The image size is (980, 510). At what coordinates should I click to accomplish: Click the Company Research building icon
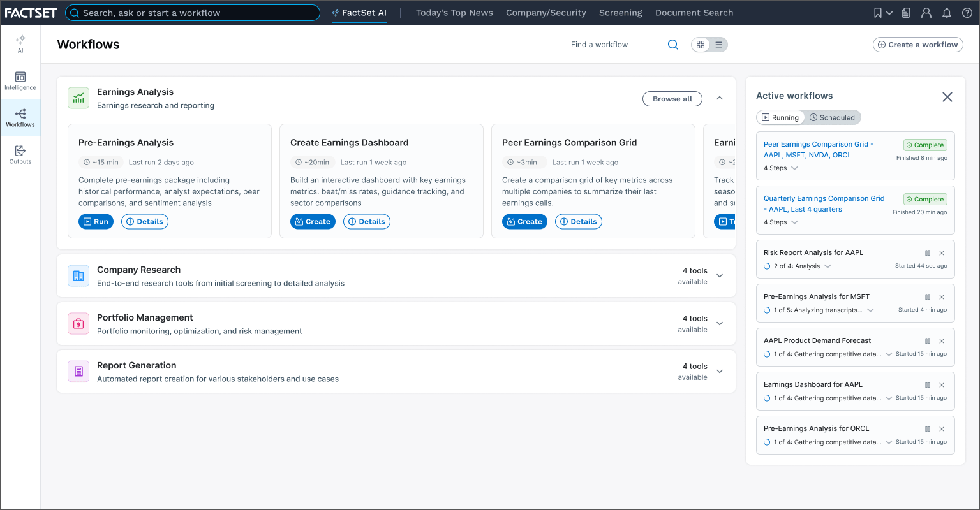click(x=78, y=276)
